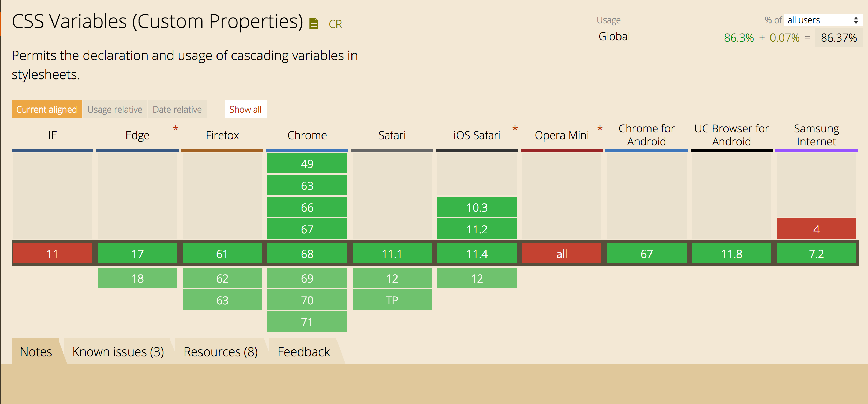Viewport: 868px width, 404px height.
Task: Click the Global usage percentage total
Action: click(839, 38)
